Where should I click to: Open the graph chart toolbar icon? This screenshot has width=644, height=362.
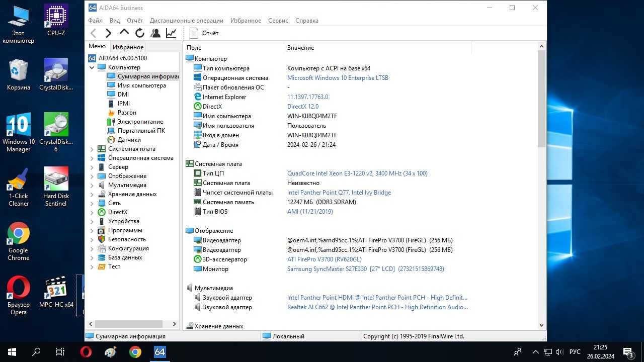[171, 33]
